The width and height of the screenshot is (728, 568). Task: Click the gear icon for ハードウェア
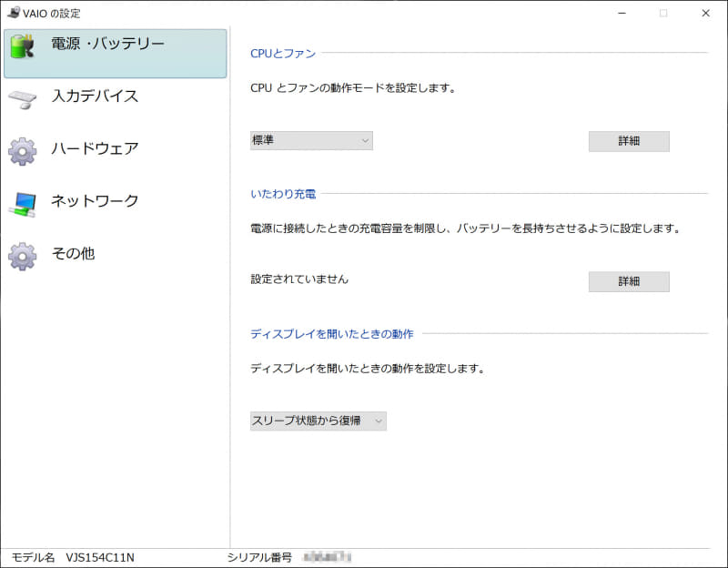pyautogui.click(x=24, y=148)
